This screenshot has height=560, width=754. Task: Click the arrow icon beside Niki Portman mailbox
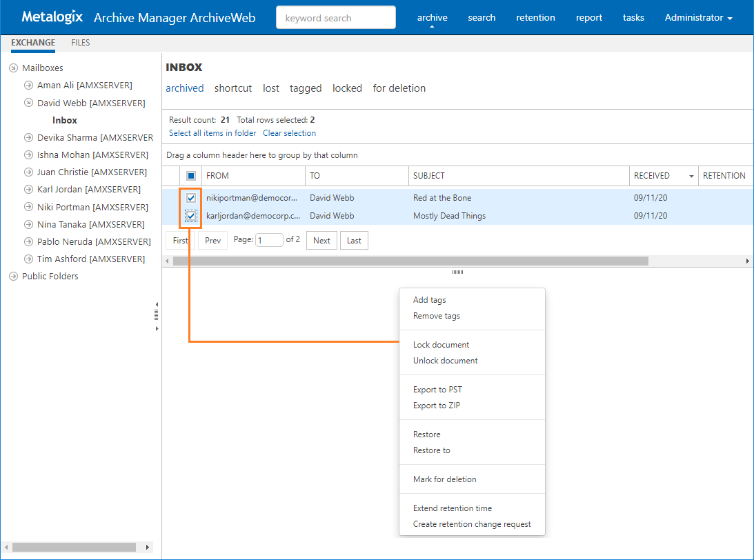28,207
